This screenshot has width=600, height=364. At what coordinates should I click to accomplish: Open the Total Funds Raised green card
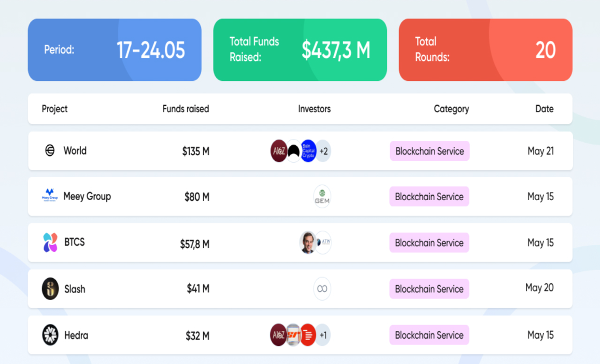(300, 50)
